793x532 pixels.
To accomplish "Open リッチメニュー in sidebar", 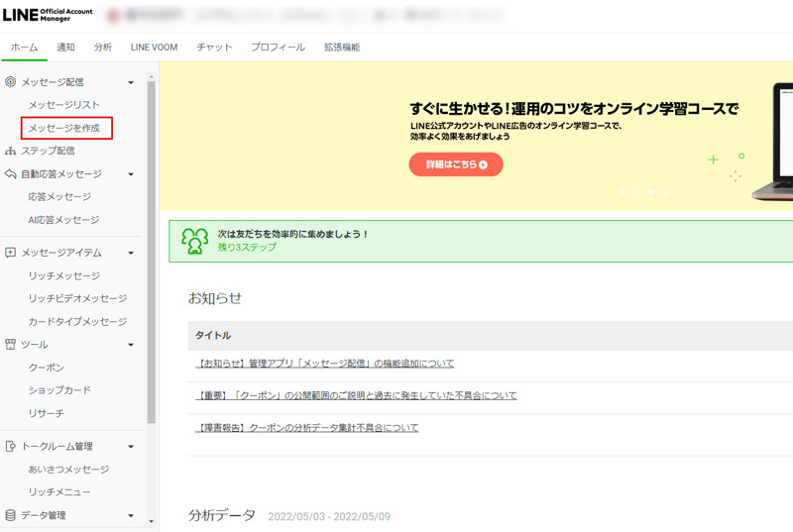I will (59, 491).
